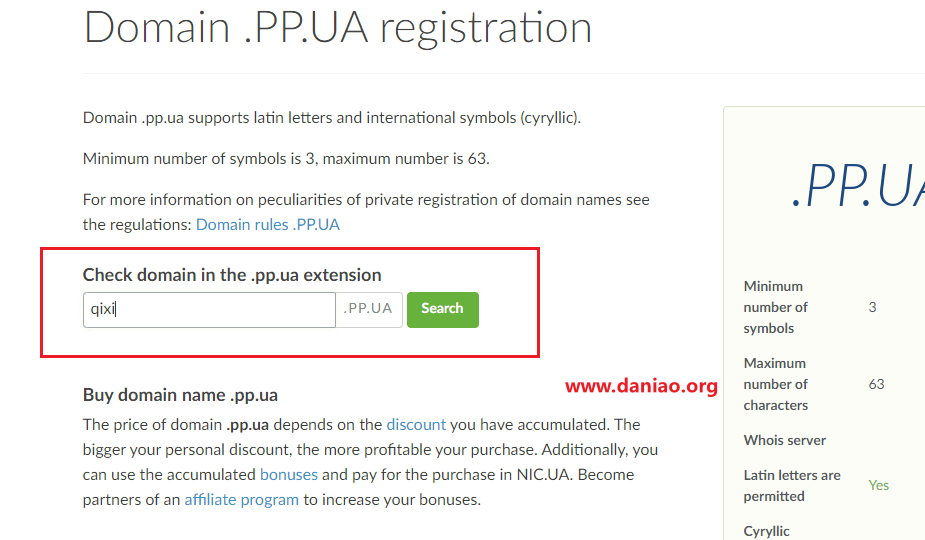The height and width of the screenshot is (540, 925).
Task: Visit the affiliate program link
Action: [x=241, y=500]
